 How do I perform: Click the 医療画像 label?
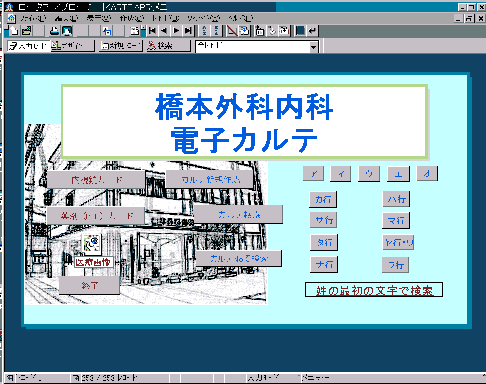click(x=93, y=262)
